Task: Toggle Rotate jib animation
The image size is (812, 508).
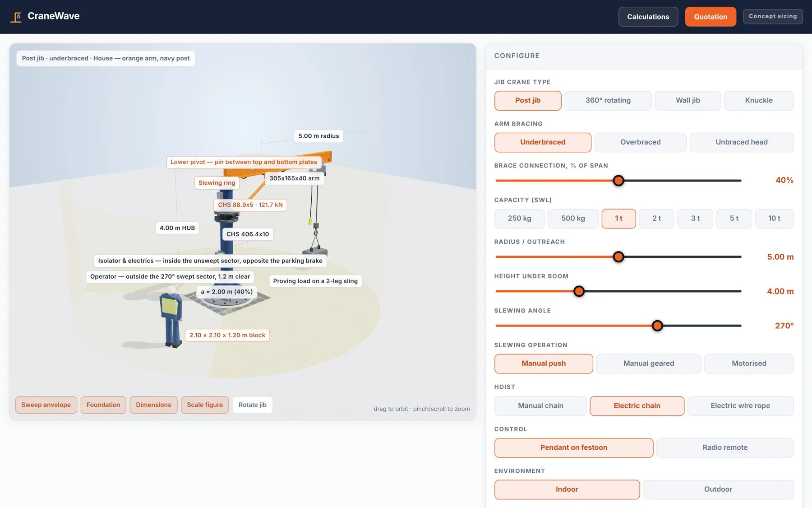Action: 253,405
